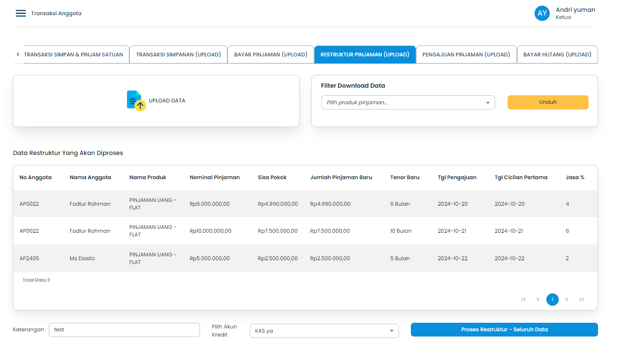Click the upload data file icon
Image resolution: width=617 pixels, height=364 pixels.
click(136, 100)
